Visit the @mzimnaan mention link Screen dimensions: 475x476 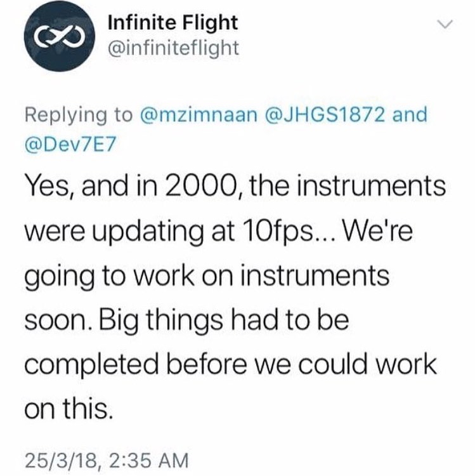(x=198, y=116)
